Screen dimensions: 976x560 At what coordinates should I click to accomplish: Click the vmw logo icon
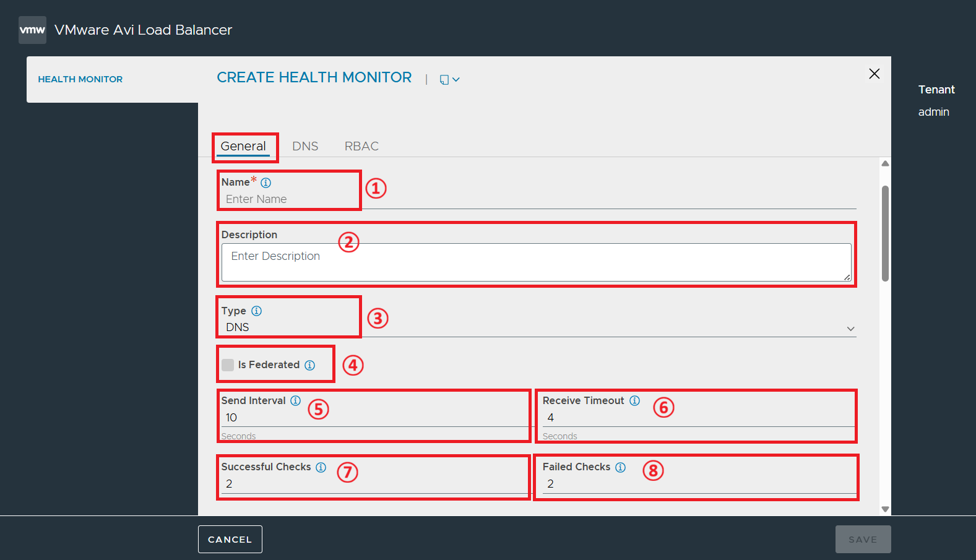click(32, 30)
